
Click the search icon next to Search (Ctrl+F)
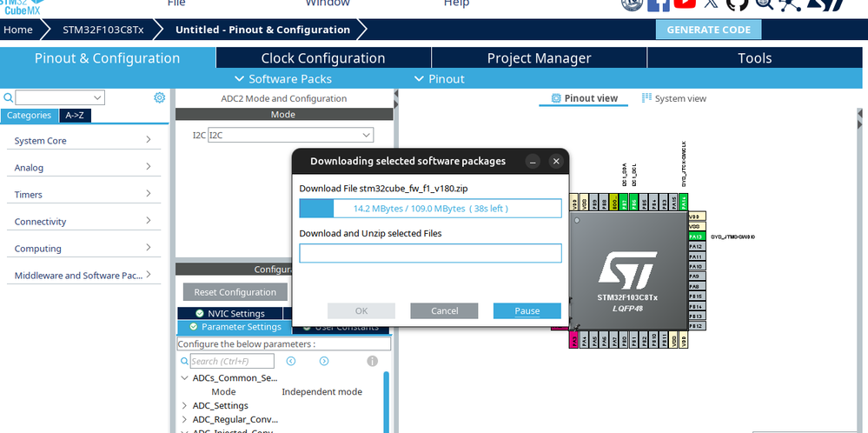(184, 362)
